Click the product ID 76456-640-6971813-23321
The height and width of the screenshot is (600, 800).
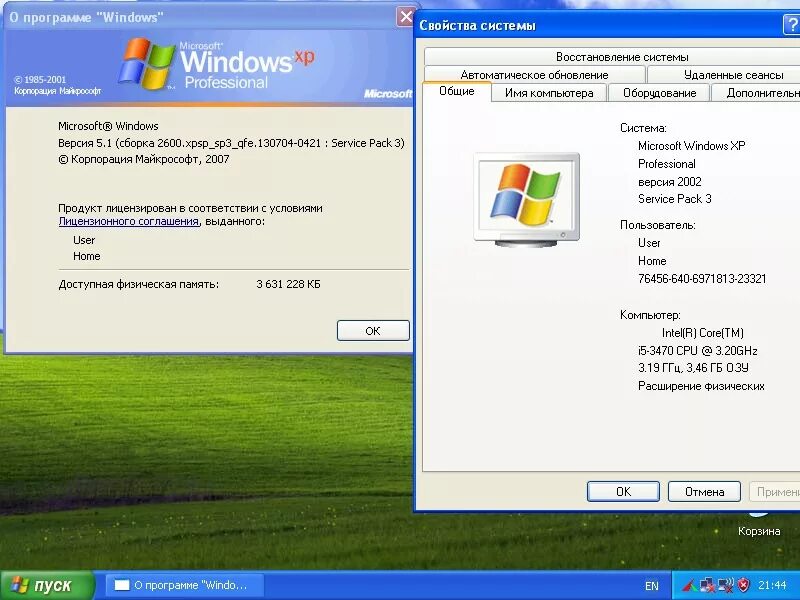pos(702,279)
